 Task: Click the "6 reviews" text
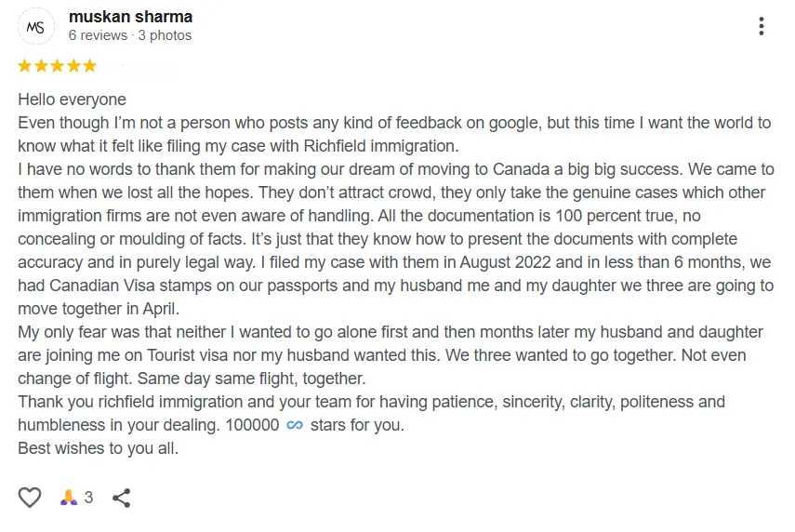coord(98,35)
